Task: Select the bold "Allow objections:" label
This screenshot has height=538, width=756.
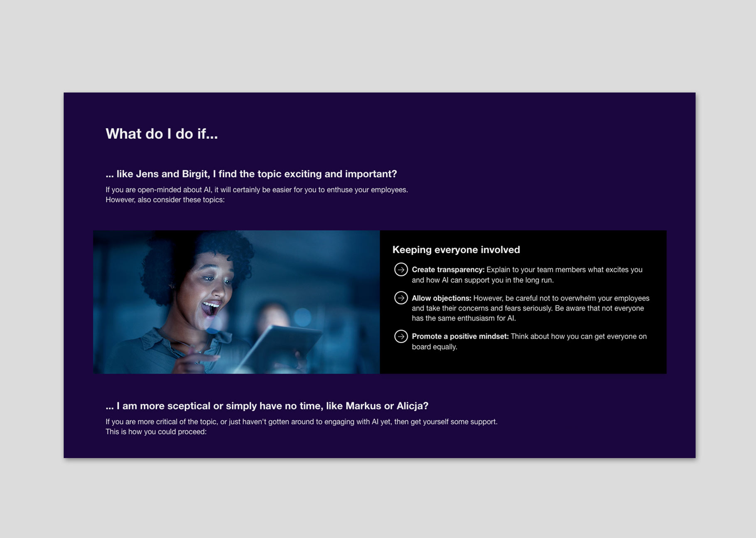Action: [x=441, y=298]
